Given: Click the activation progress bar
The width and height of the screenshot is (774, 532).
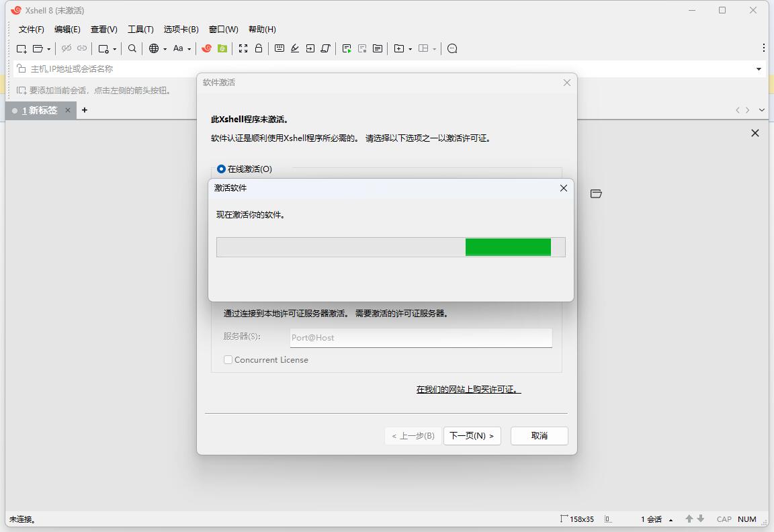Looking at the screenshot, I should tap(391, 247).
